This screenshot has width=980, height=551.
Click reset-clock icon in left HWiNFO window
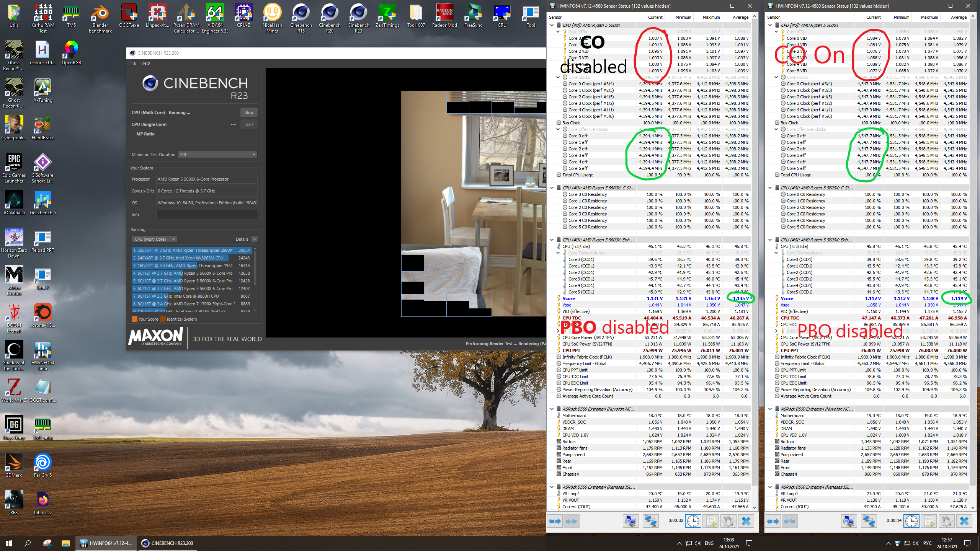point(693,521)
